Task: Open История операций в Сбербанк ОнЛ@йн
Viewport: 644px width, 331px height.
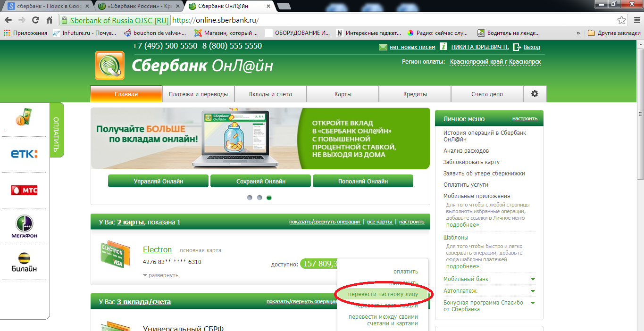Action: [x=485, y=136]
